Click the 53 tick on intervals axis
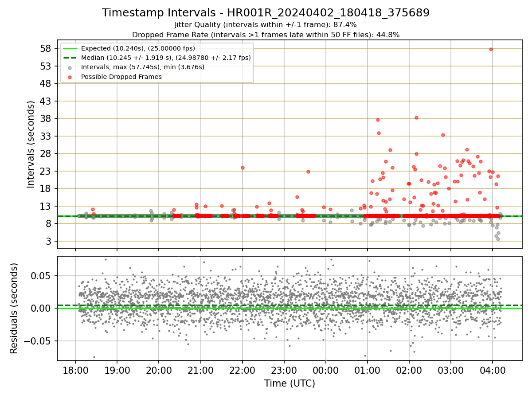The image size is (532, 399). pos(46,66)
